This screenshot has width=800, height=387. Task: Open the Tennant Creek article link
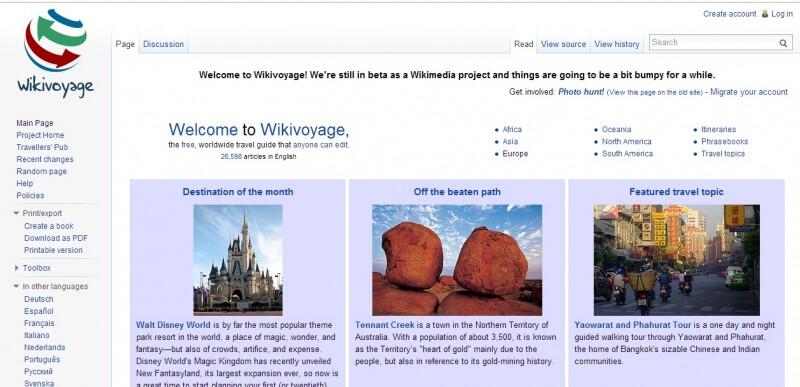pyautogui.click(x=385, y=325)
